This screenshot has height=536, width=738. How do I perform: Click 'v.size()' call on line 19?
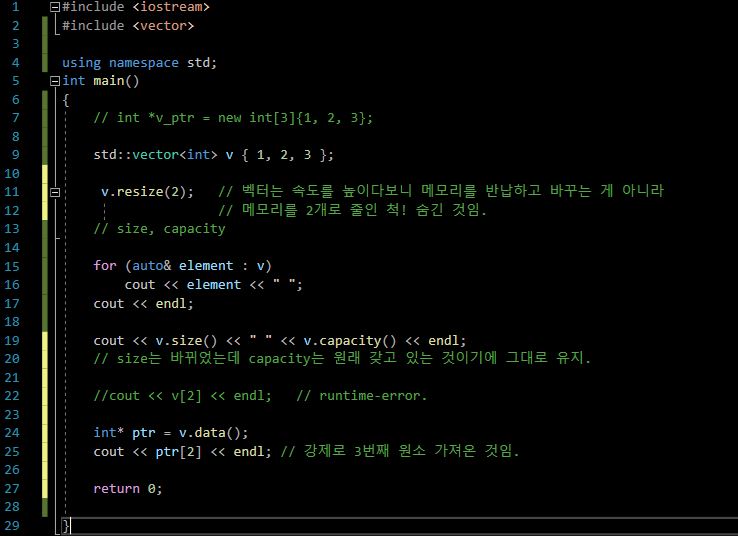(x=186, y=341)
